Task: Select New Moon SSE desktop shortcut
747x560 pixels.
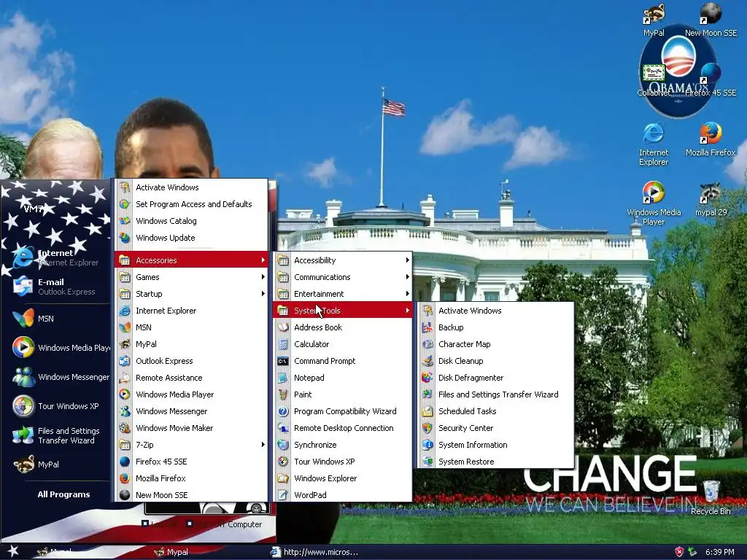Action: (x=711, y=19)
